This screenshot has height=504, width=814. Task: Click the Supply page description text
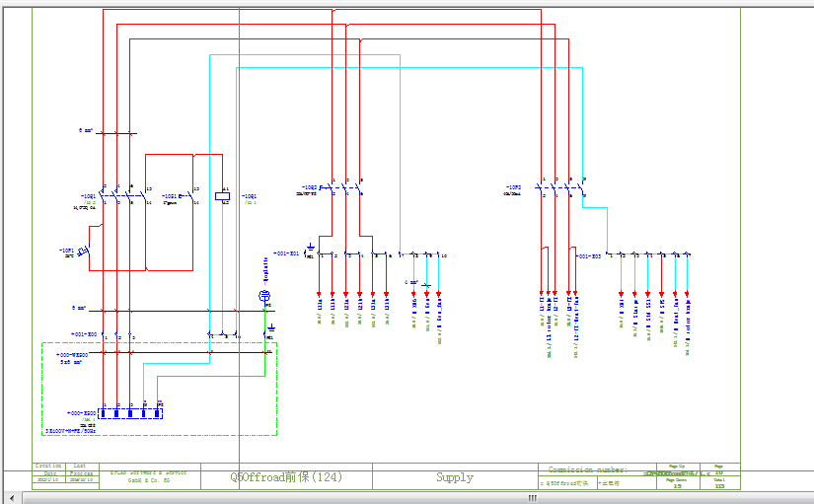[455, 477]
